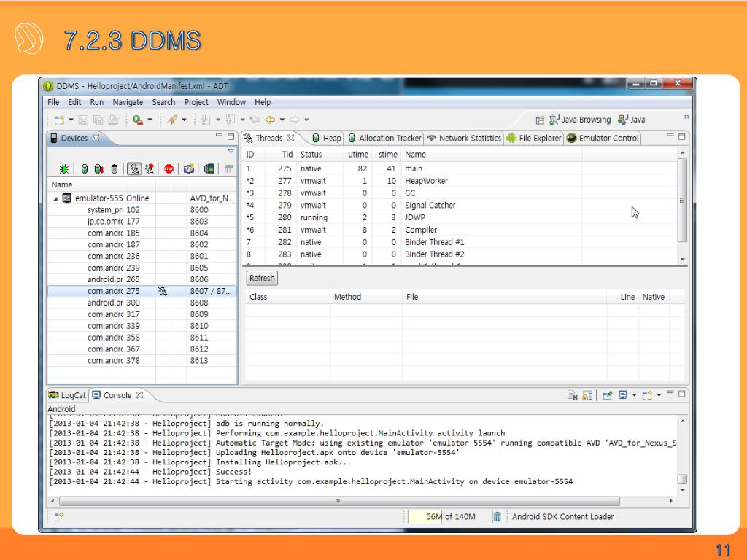Click the Print icon in main toolbar
Screen dimensions: 747x560
[113, 120]
